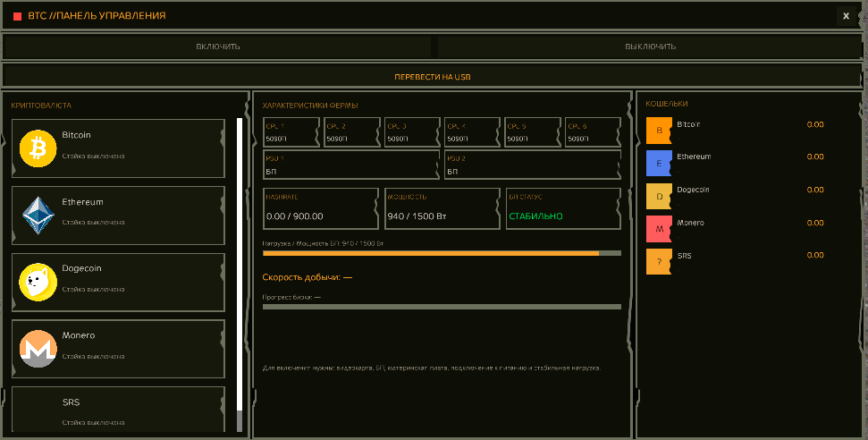Click the block progress bar
Viewport: 868px width, 440px height.
442,307
